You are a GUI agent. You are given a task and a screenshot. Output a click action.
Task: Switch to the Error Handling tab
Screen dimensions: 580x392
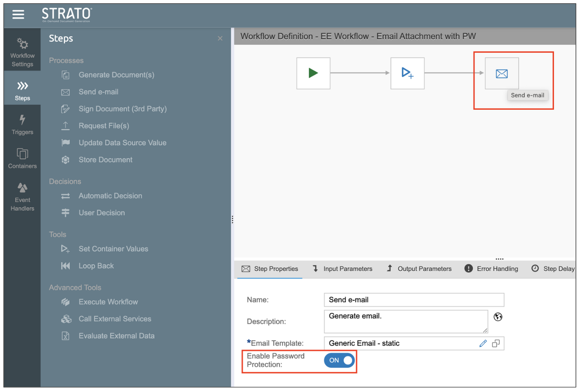pos(491,269)
